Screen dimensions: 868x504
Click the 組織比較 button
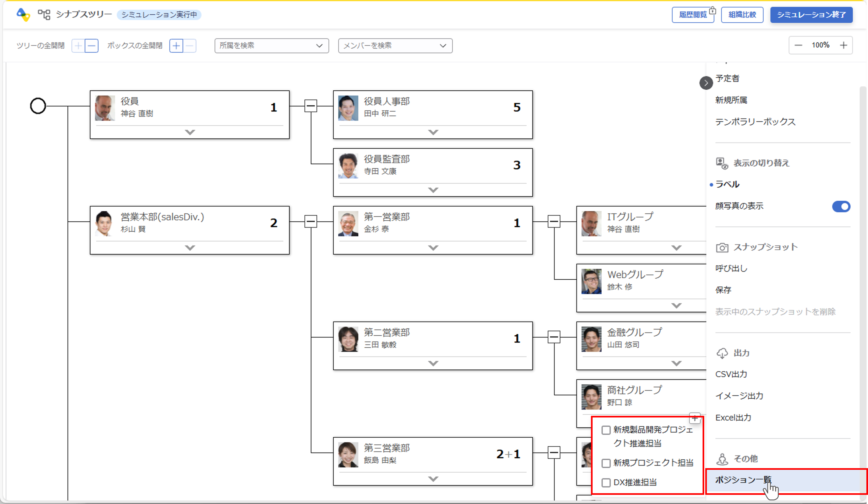pos(742,15)
